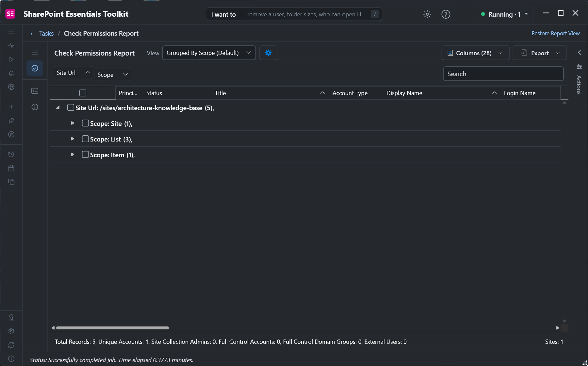
Task: Click the hamburger menu icon in left sidebar
Action: pos(11,32)
